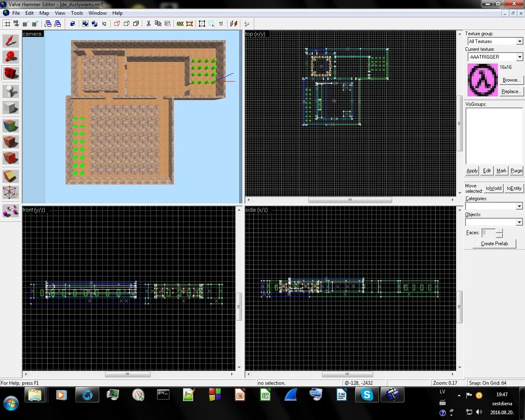Viewport: 525px width, 420px height.
Task: Open the Tools menu
Action: pyautogui.click(x=77, y=13)
